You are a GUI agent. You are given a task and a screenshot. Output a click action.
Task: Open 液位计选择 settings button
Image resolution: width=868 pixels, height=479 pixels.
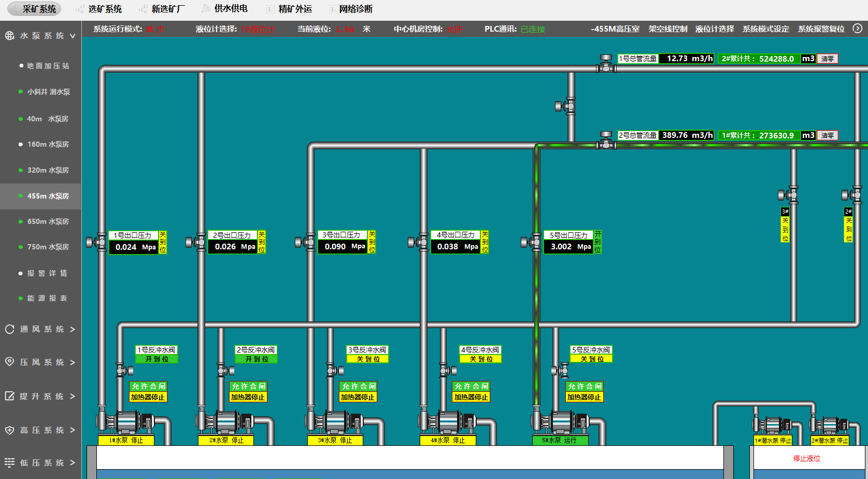[x=715, y=29]
